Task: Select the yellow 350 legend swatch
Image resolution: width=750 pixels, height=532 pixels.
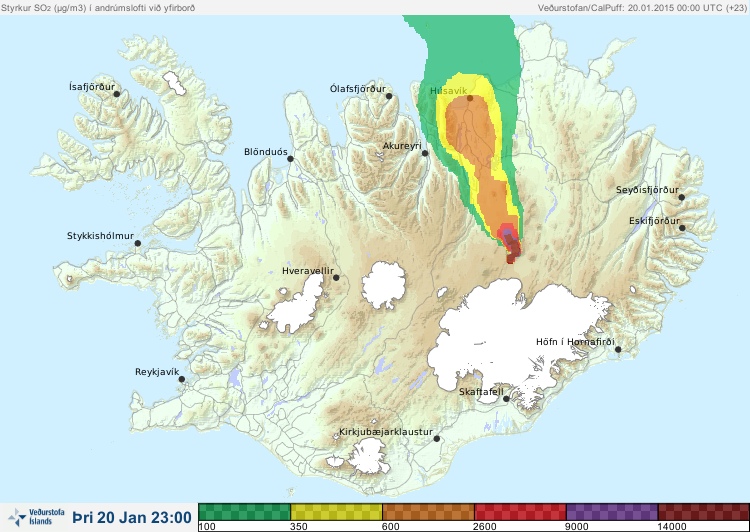Action: [336, 512]
